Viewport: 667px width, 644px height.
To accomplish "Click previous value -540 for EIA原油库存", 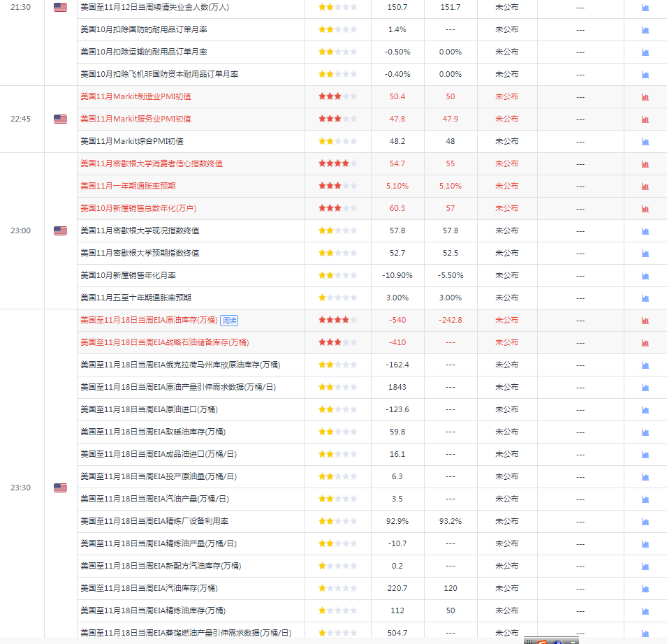I will [397, 320].
